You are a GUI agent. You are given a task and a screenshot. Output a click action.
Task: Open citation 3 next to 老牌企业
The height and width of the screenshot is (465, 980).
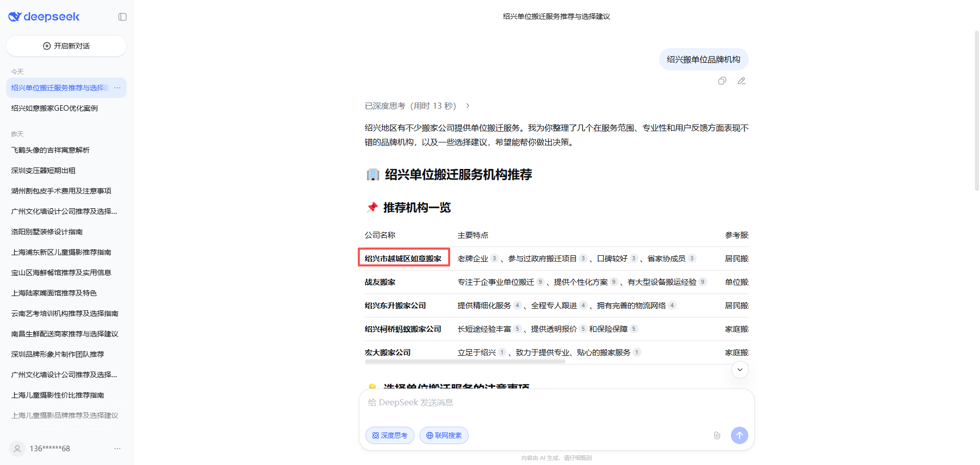(x=494, y=258)
